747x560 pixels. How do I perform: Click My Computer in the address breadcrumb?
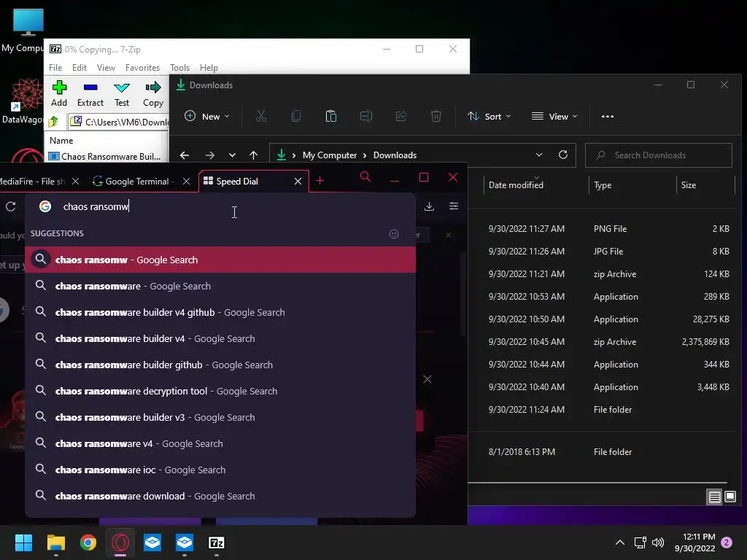coord(330,155)
